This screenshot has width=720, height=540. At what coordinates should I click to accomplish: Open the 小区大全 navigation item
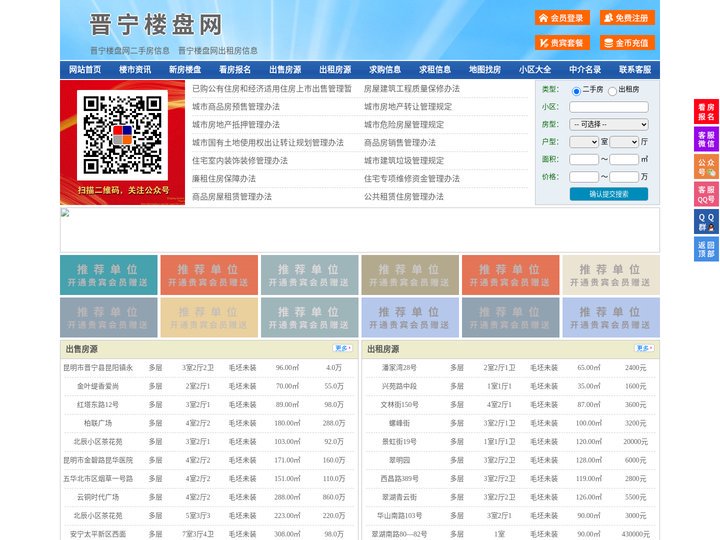(x=535, y=69)
